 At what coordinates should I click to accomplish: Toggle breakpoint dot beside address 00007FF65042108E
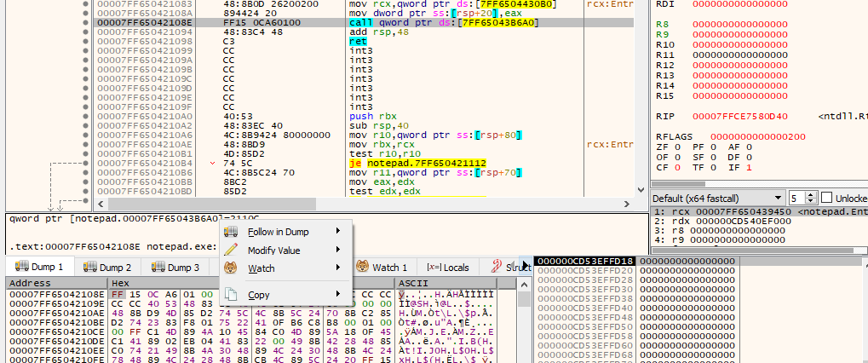(85, 23)
